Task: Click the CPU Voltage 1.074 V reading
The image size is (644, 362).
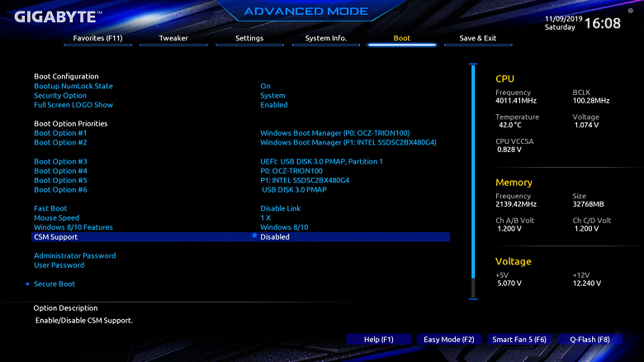Action: tap(586, 125)
